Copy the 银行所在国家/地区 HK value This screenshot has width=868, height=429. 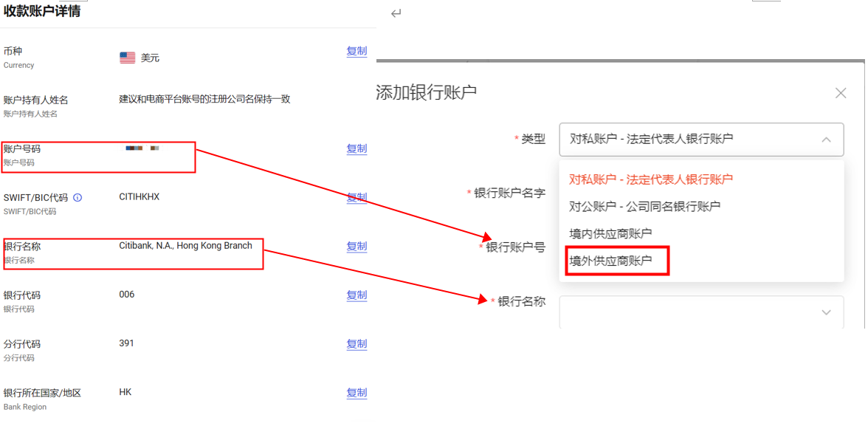pos(356,392)
